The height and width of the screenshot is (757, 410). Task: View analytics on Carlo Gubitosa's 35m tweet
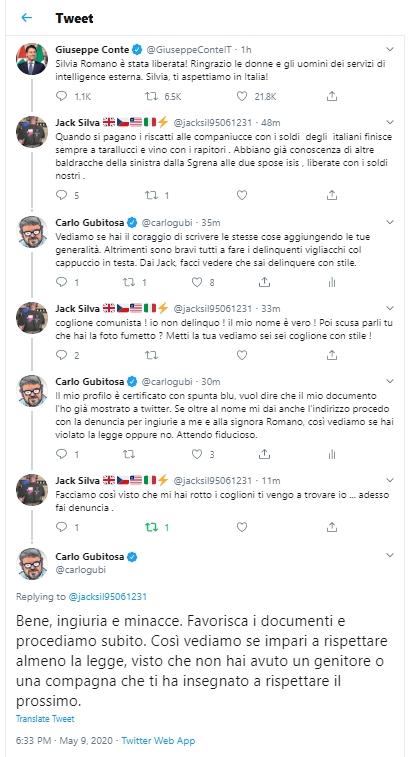[x=332, y=282]
